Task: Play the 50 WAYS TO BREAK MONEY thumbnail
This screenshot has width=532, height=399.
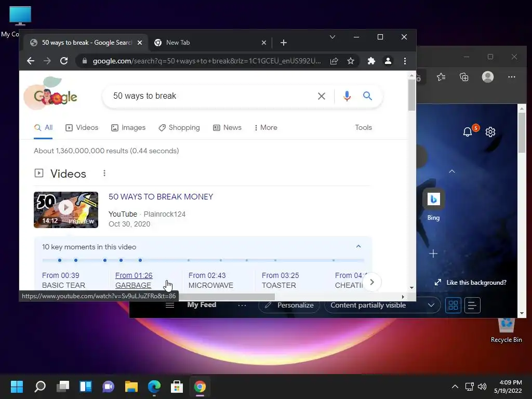Action: (66, 210)
